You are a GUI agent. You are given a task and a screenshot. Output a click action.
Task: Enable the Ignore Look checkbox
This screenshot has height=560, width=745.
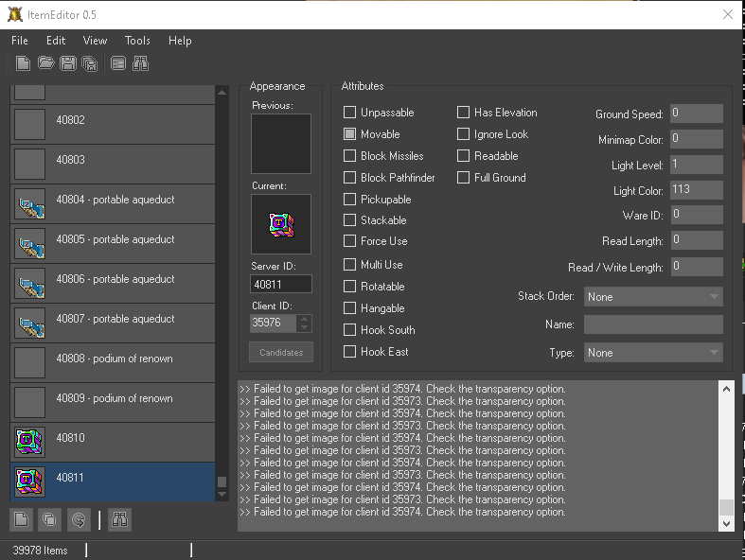point(463,134)
